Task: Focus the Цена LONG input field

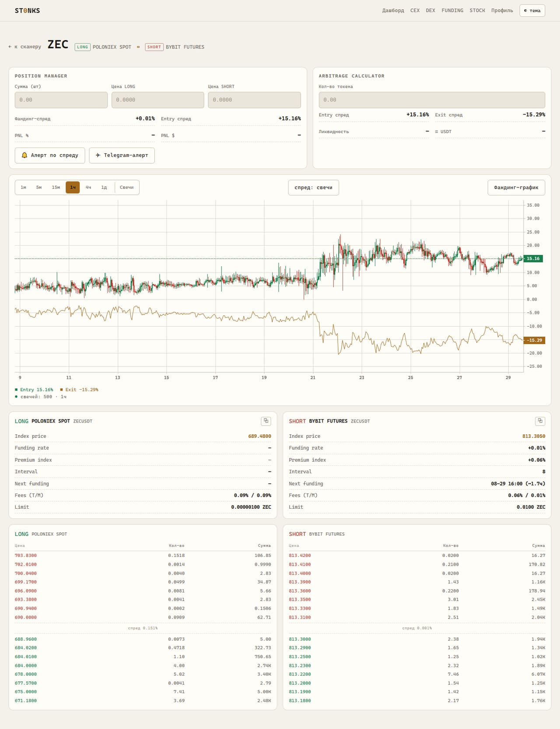Action: point(158,100)
